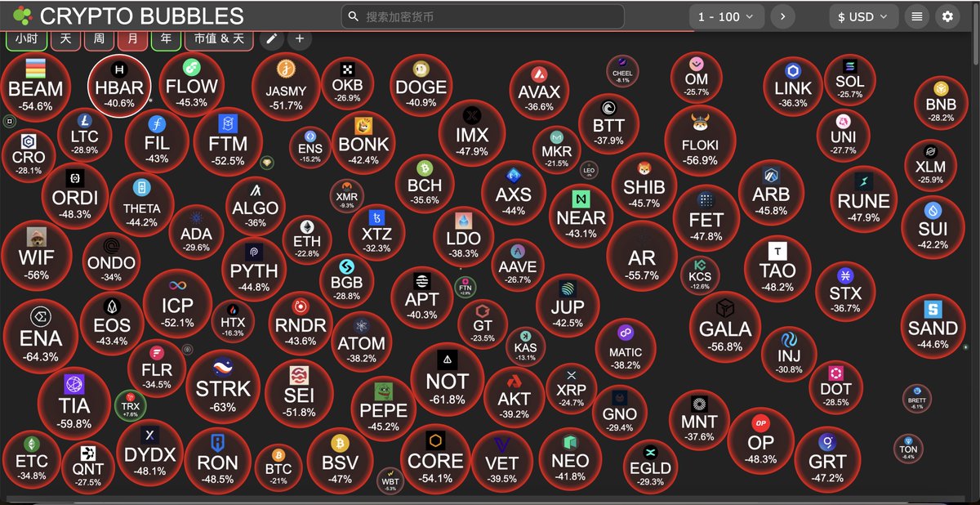Open the RUNE bubble
The width and height of the screenshot is (980, 505).
click(x=863, y=199)
